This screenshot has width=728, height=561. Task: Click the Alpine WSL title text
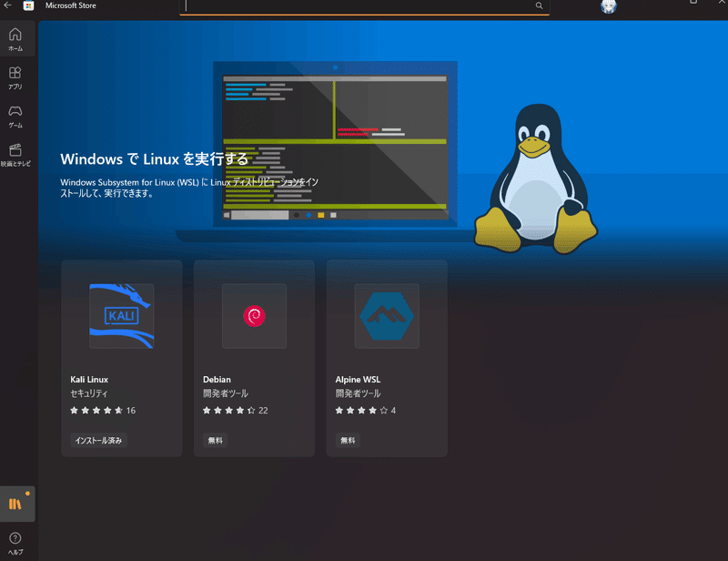(x=358, y=380)
